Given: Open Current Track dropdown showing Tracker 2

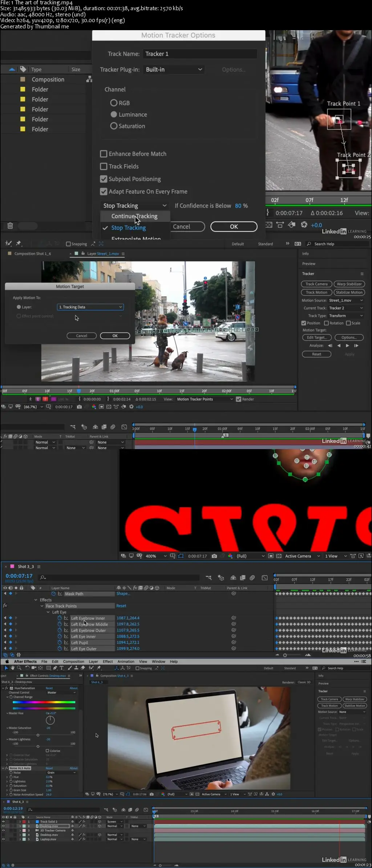Looking at the screenshot, I should [x=346, y=308].
